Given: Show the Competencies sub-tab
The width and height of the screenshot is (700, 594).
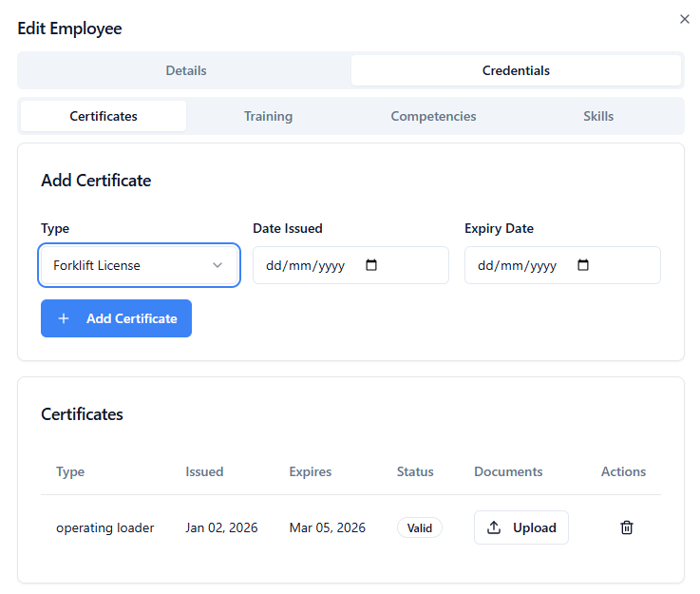Looking at the screenshot, I should [x=433, y=116].
